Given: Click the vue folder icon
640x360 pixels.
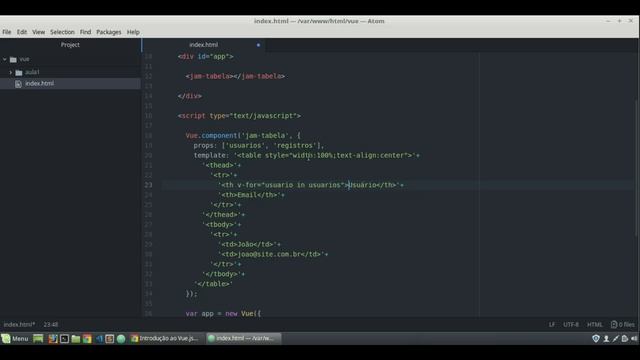Looking at the screenshot, I should coord(13,60).
